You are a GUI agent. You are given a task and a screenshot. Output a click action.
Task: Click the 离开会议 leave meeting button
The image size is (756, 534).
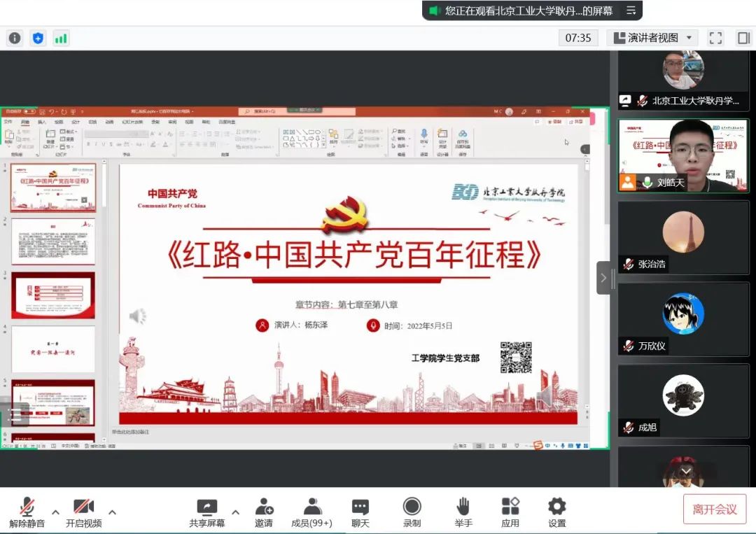click(x=715, y=509)
